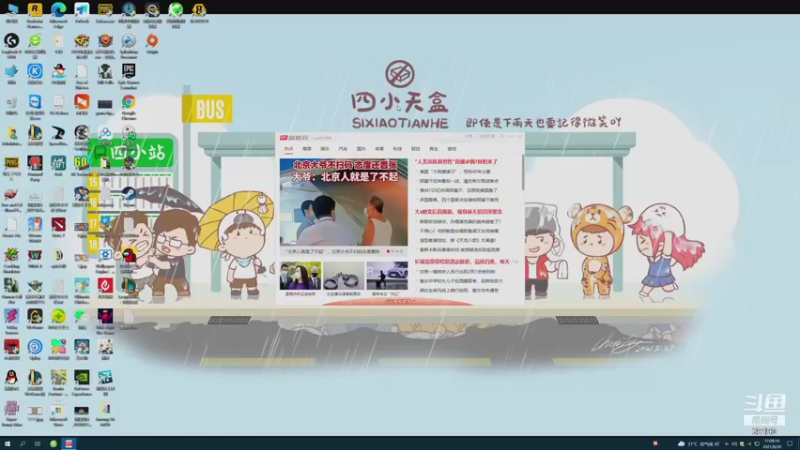Select the 娱乐 tab in the news window
This screenshot has height=450, width=800.
325,149
